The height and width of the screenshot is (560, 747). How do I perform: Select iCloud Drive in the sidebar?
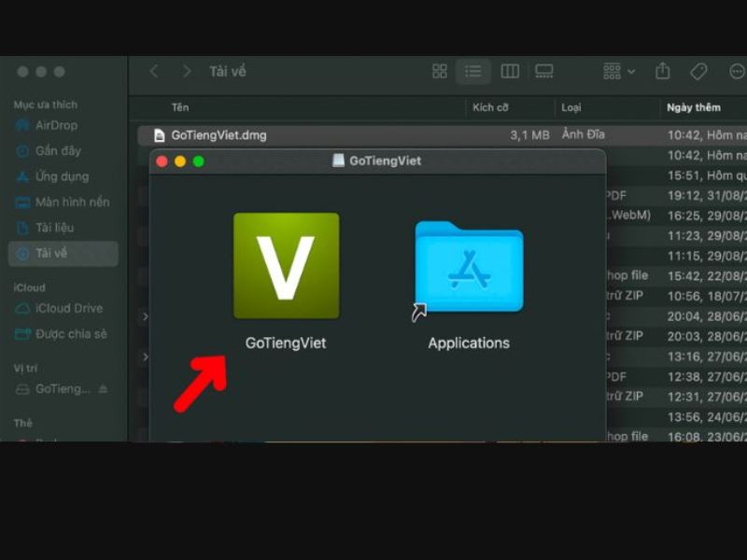point(59,309)
